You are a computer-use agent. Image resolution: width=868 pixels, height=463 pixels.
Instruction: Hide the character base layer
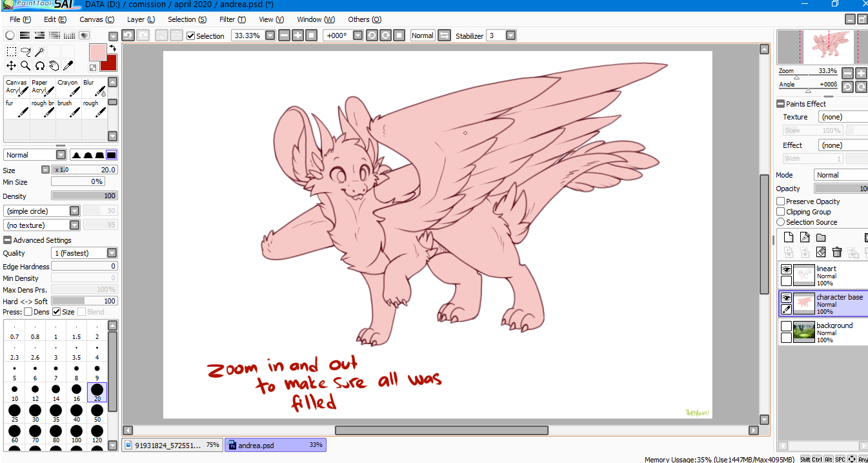[786, 298]
